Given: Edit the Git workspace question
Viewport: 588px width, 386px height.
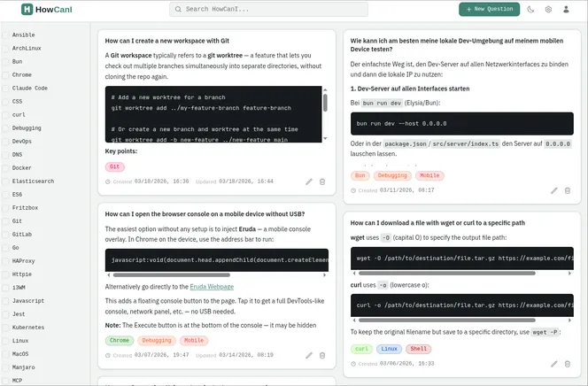Looking at the screenshot, I should click(309, 181).
